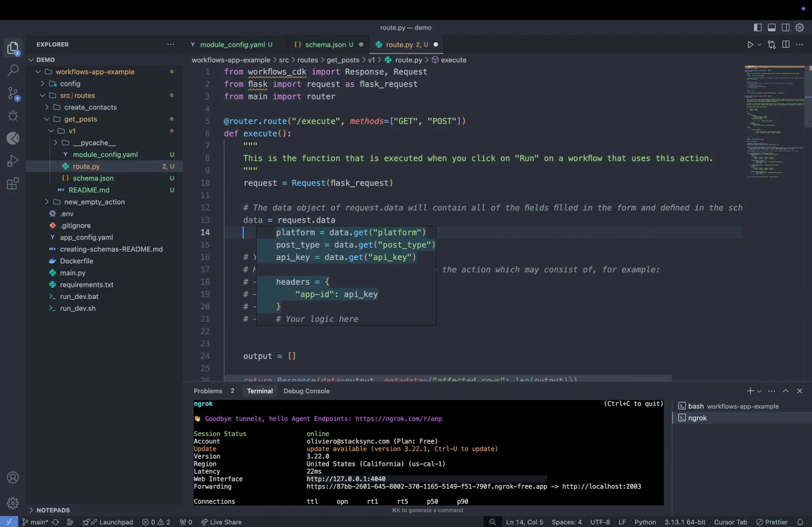Synchronize changes icon in status bar
The width and height of the screenshot is (812, 527).
[55, 522]
